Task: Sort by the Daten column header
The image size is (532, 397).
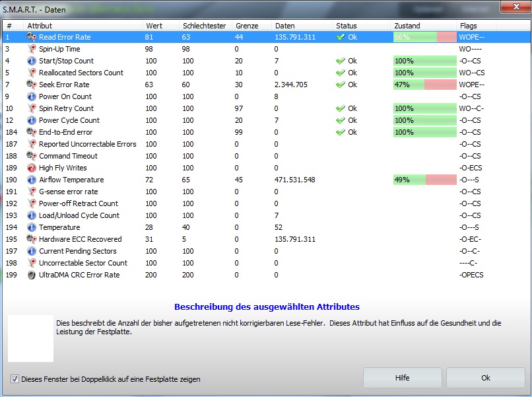Action: tap(302, 26)
